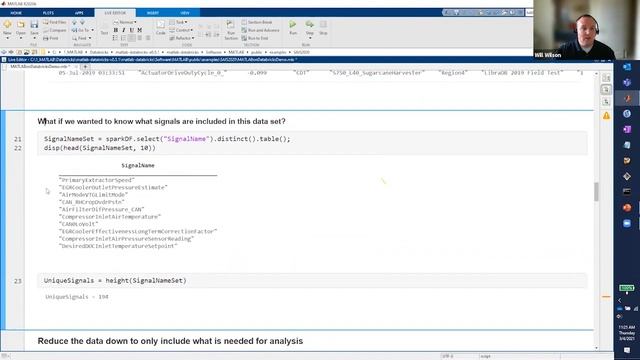
Task: Click the Open folder icon in ribbon
Action: click(21, 25)
